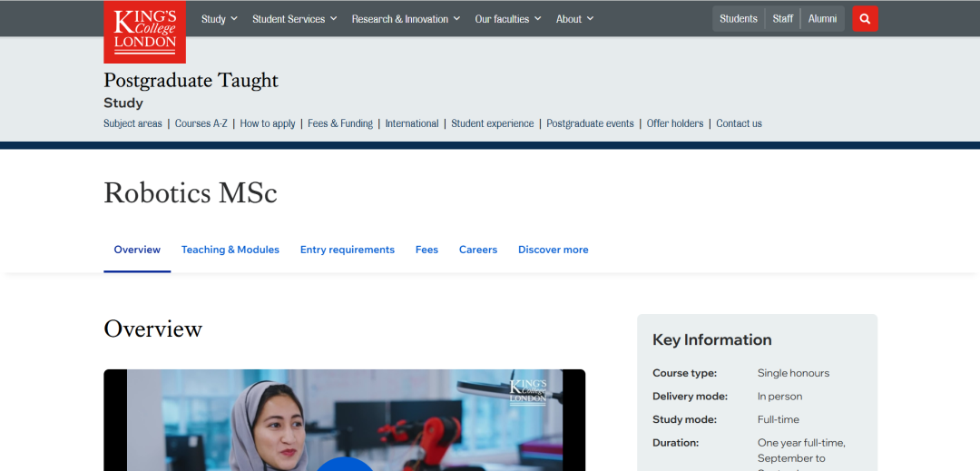Click the Study subheading under Postgraduate Taught

coord(123,103)
